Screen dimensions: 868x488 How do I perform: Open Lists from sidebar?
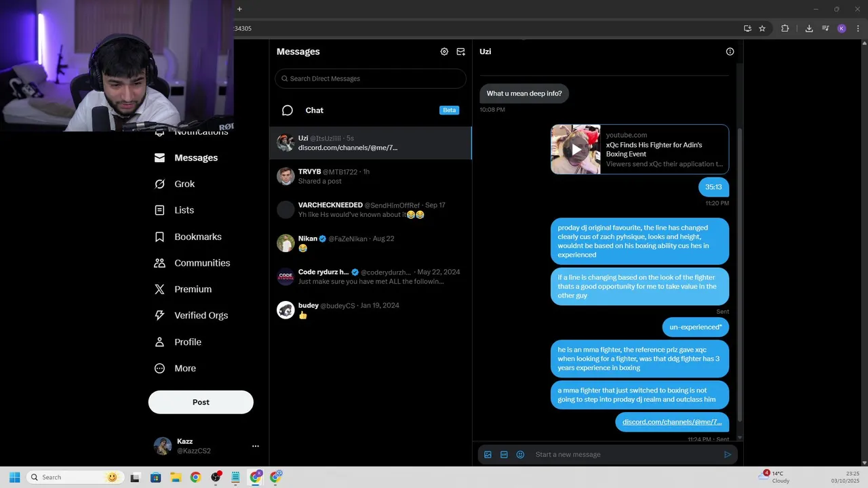coord(174,210)
